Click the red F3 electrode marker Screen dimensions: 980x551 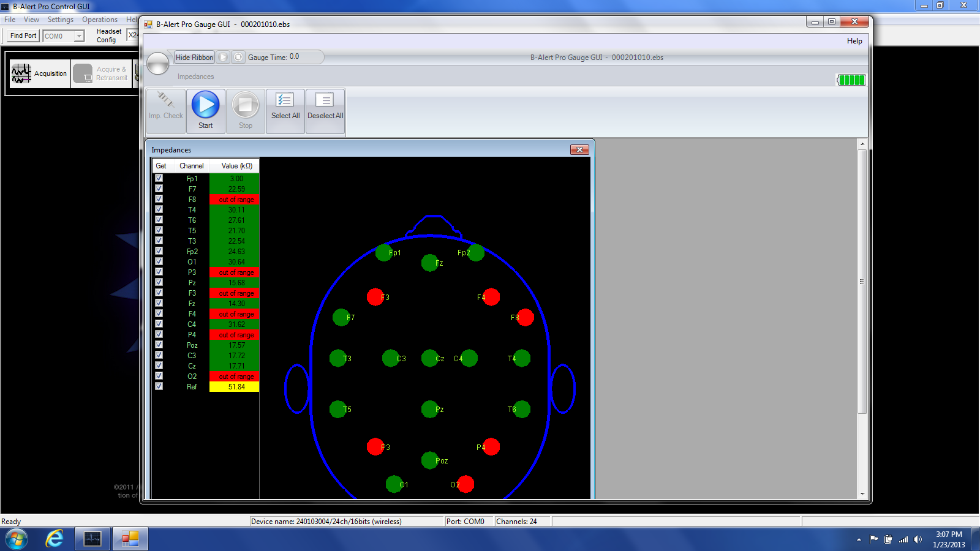pos(375,297)
